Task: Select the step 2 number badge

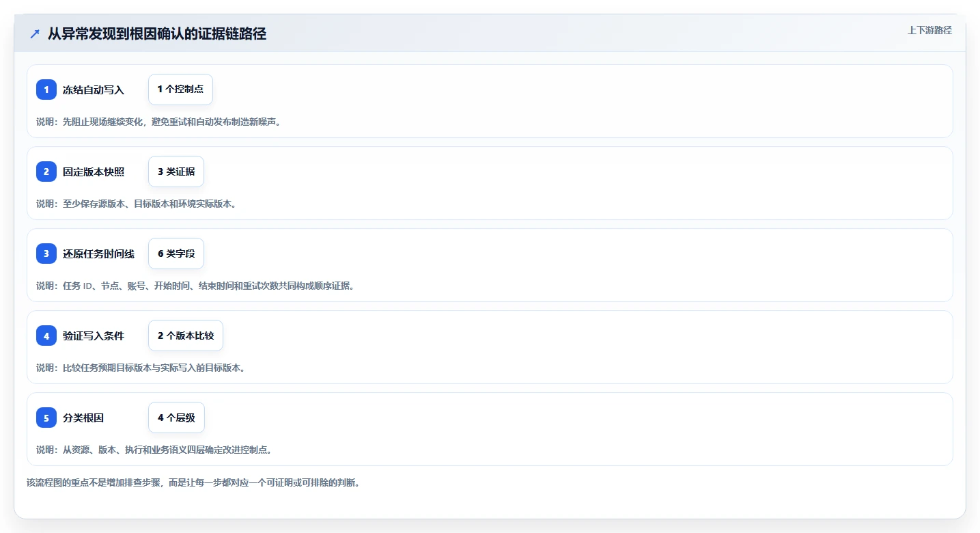Action: click(x=46, y=172)
